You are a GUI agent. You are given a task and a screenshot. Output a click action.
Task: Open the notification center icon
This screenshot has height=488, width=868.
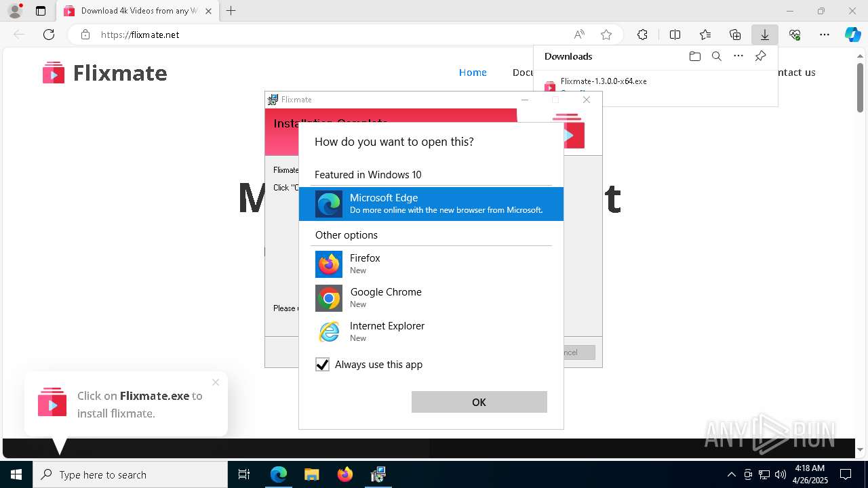point(846,474)
